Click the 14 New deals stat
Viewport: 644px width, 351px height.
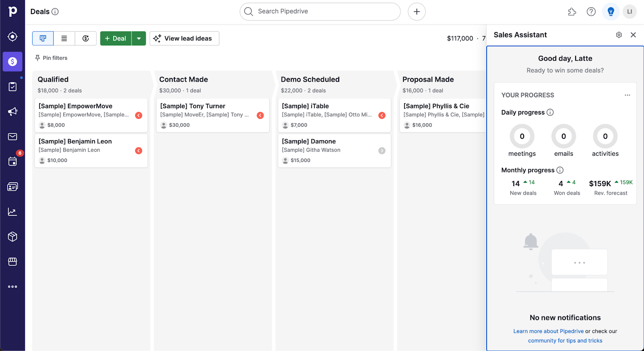click(x=523, y=187)
